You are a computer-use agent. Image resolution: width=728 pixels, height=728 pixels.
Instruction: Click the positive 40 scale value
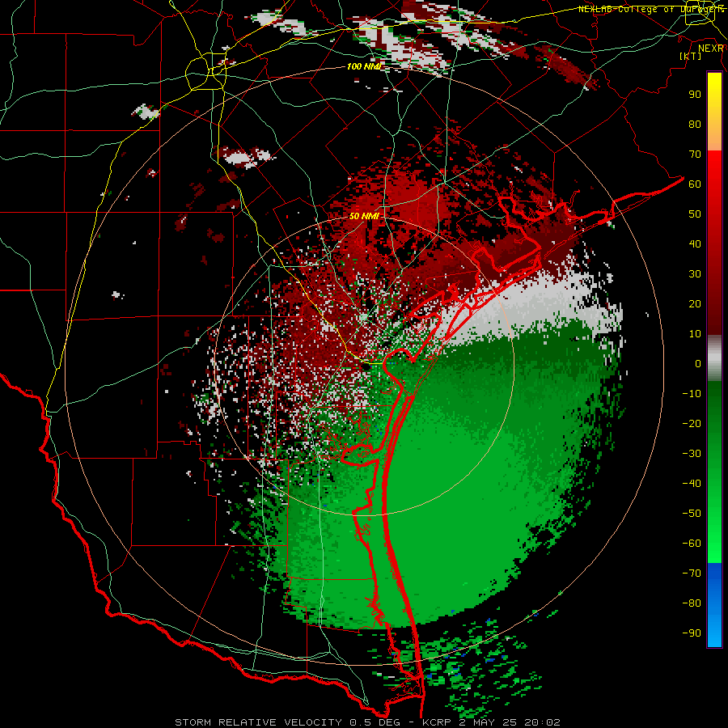695,243
